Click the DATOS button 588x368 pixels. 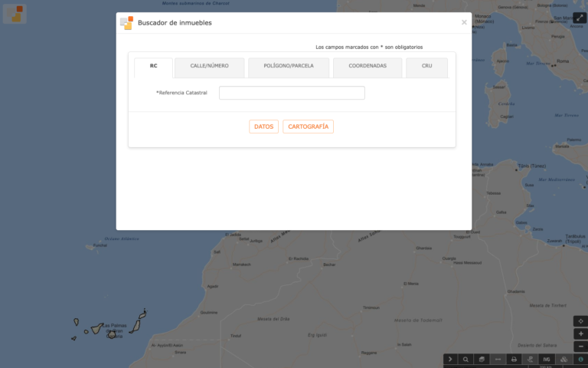(263, 127)
